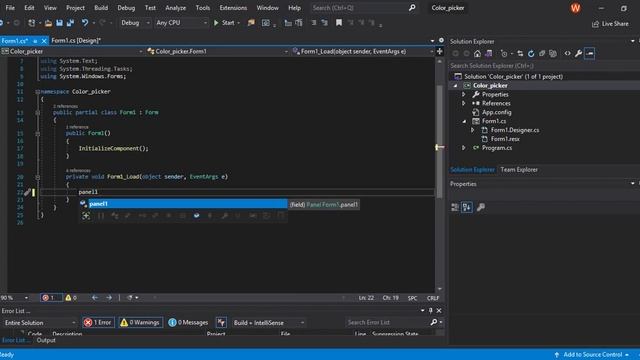Open the Color_picker project scope dropdown
This screenshot has width=640, height=360.
point(72,51)
